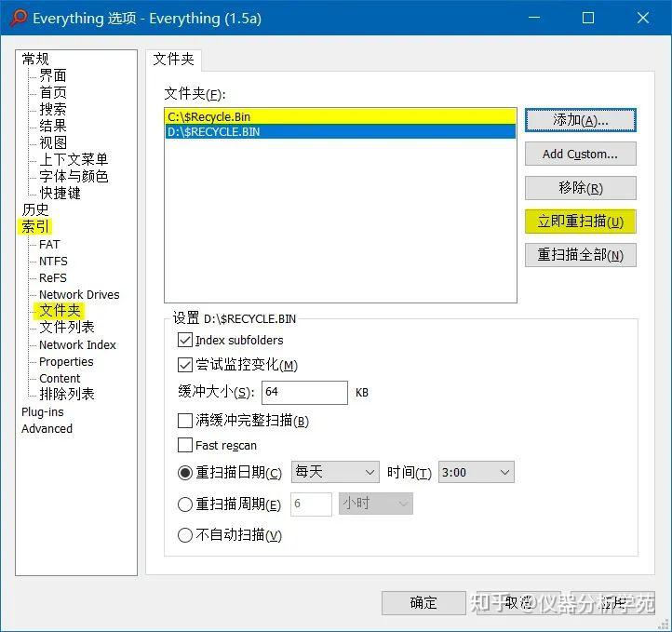This screenshot has width=672, height=632.
Task: Select 快捷键 in the tree
Action: (x=60, y=193)
